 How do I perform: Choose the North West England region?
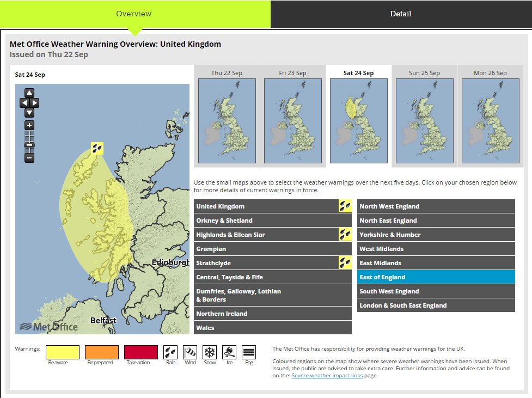436,206
